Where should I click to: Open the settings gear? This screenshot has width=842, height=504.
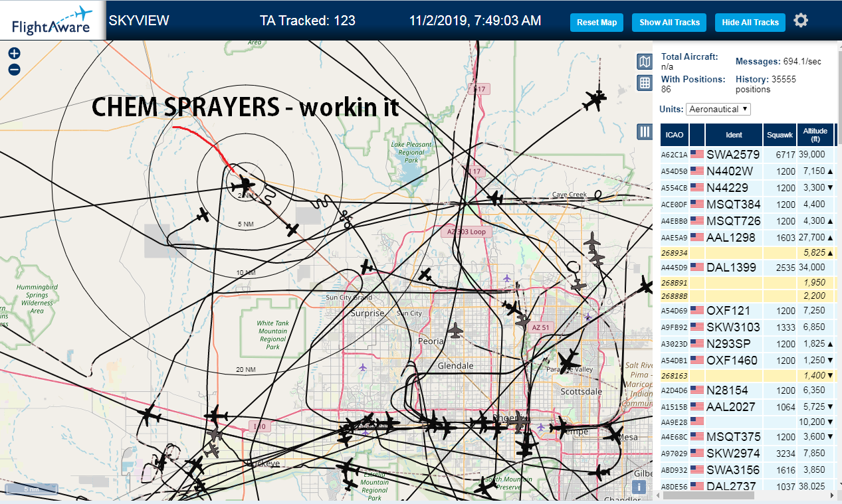(x=801, y=21)
